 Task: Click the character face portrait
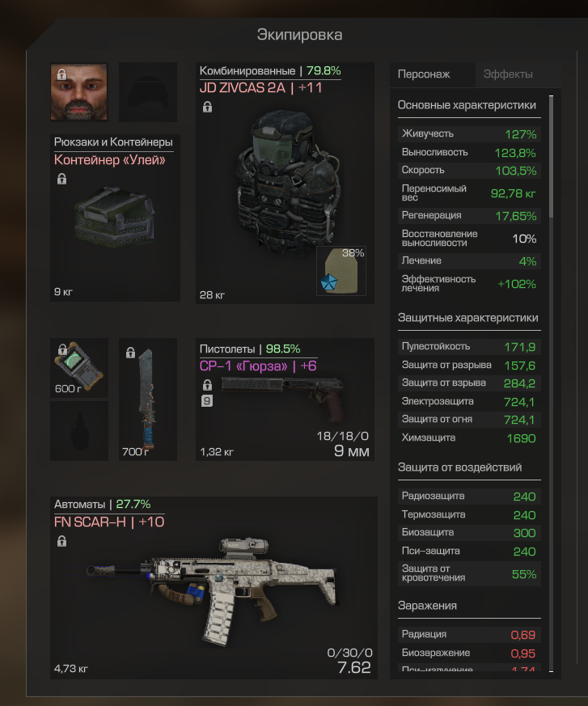click(78, 92)
